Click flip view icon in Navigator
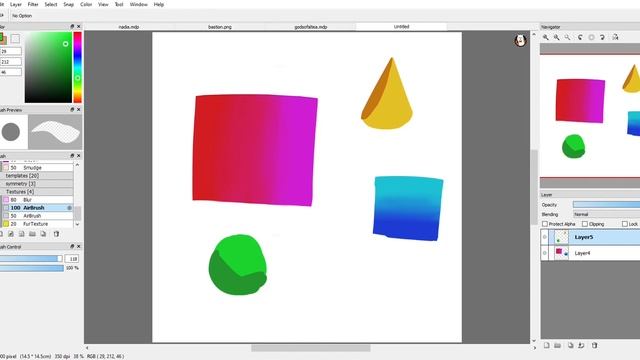The image size is (640, 360). (615, 37)
